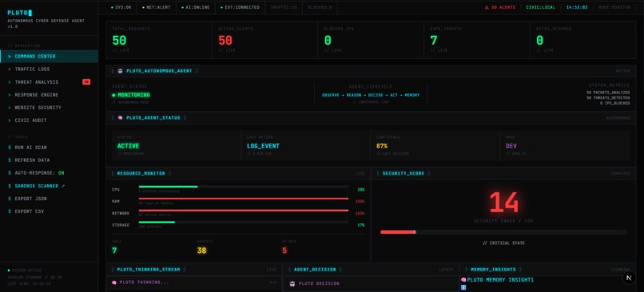Open the Website Security section
Viewport: 644px width, 292px height.
point(49,108)
